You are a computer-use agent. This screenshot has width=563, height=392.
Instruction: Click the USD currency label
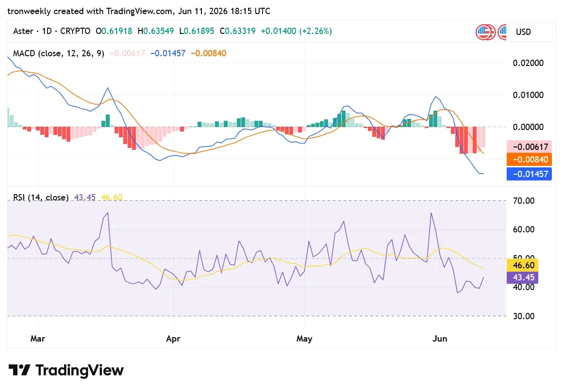pyautogui.click(x=523, y=32)
